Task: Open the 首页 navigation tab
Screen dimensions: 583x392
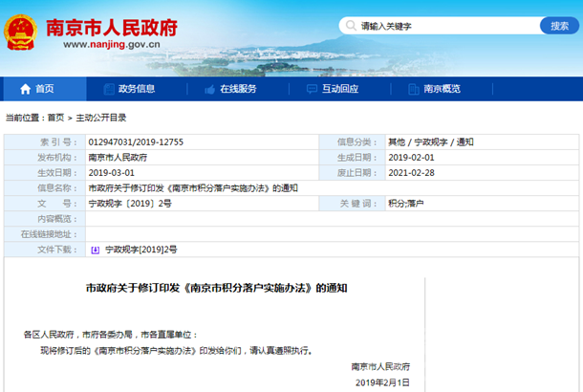Action: pyautogui.click(x=43, y=89)
